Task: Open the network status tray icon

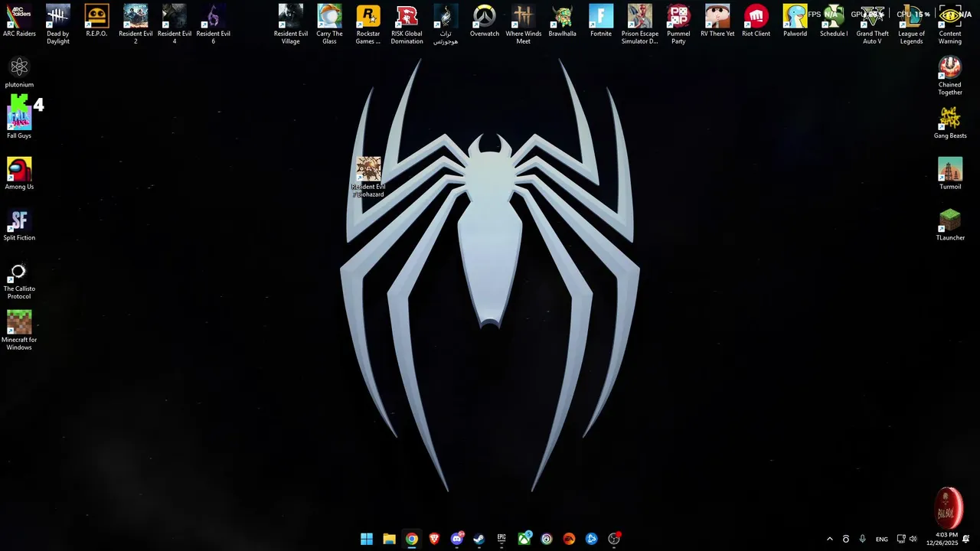Action: coord(901,539)
